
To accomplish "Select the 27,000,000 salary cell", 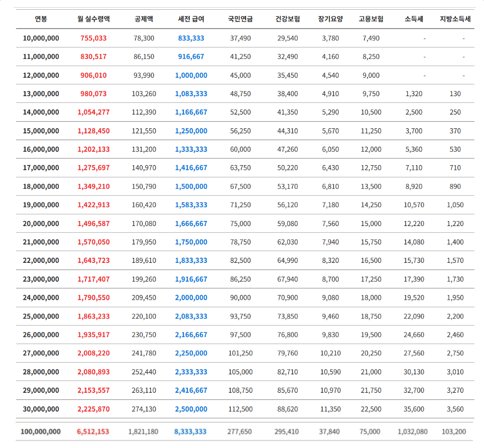I will pos(41,353).
